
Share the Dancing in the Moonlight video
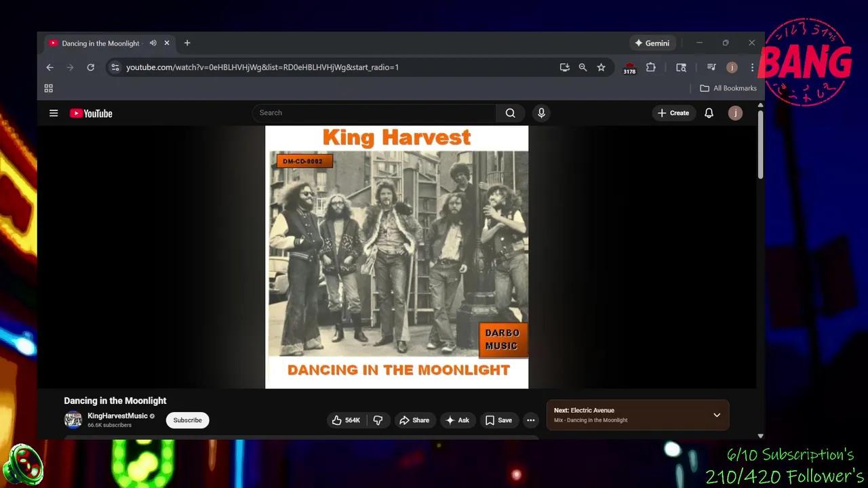point(414,420)
